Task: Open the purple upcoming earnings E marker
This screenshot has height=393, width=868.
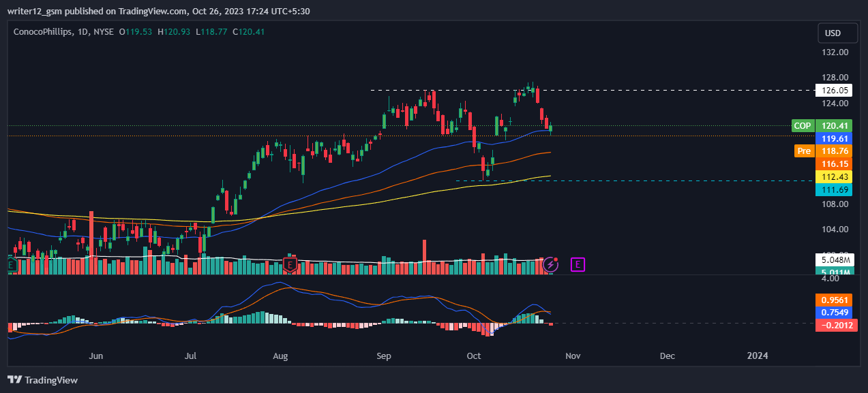Action: 578,264
